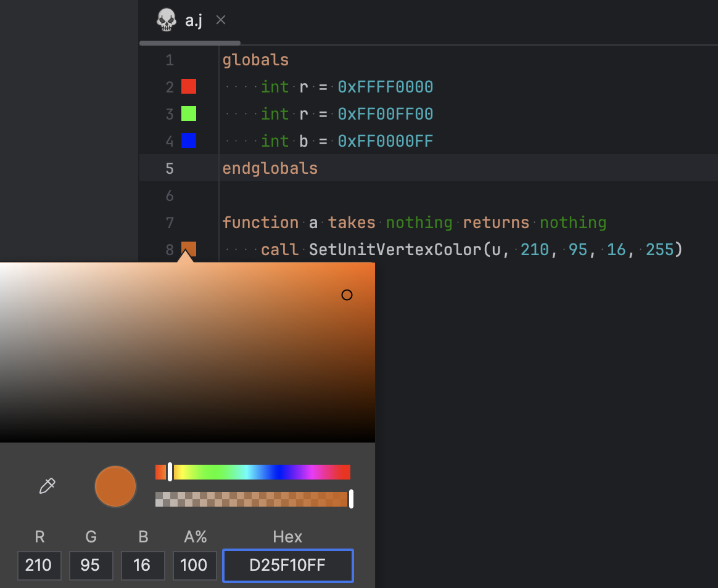Screen dimensions: 718x588
Task: Click the SetUnitVertexColor function call text
Action: pyautogui.click(x=395, y=250)
